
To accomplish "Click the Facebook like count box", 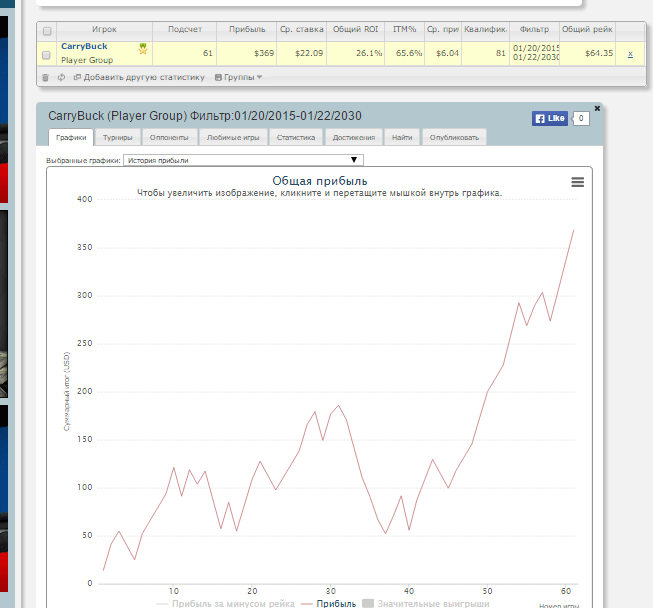I will 581,118.
